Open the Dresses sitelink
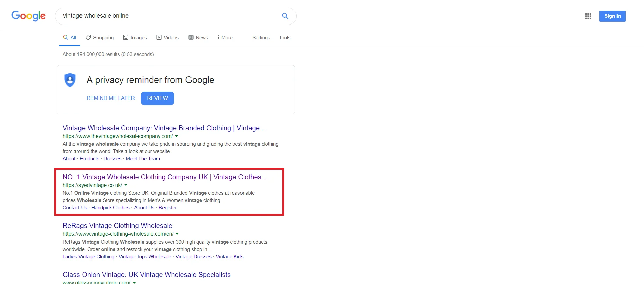 pos(112,159)
